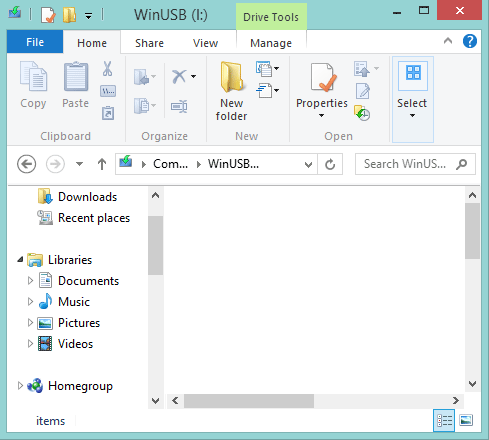Click the Paste shortcut icon

click(x=108, y=113)
